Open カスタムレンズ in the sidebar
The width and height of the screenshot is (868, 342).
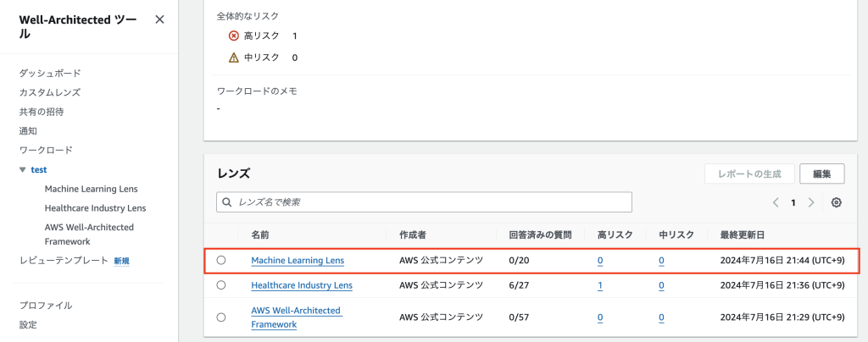[x=50, y=92]
